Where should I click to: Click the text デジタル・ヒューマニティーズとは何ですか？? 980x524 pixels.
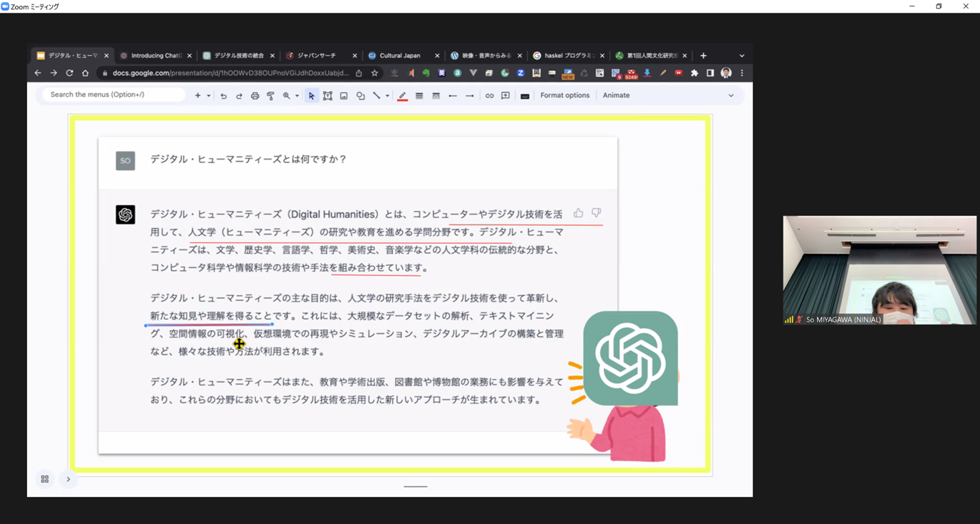coord(248,159)
